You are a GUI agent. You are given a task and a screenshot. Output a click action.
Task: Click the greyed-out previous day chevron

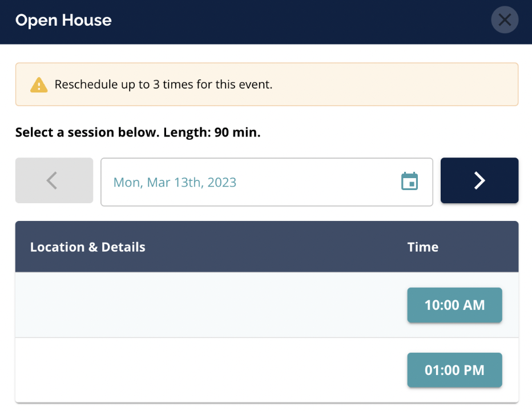54,180
